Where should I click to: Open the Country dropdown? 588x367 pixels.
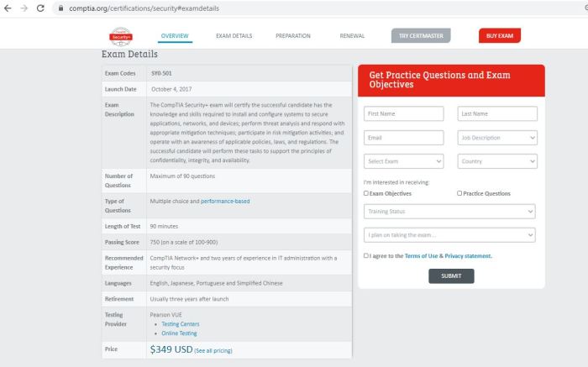(497, 160)
